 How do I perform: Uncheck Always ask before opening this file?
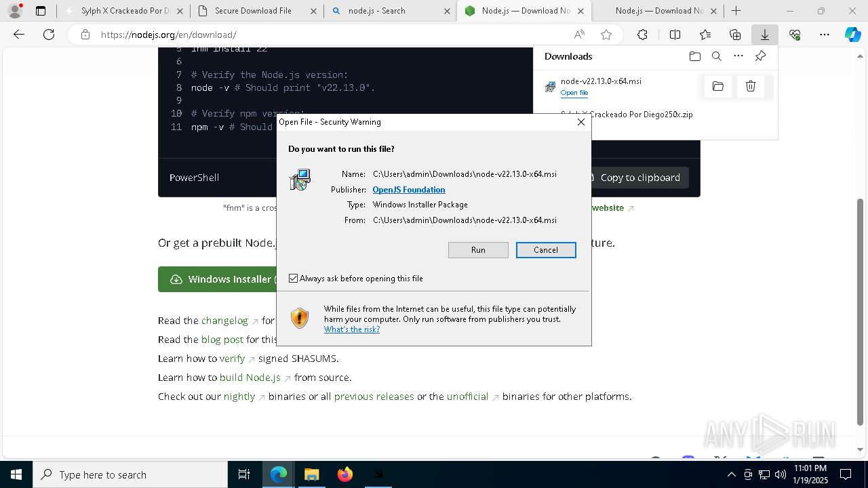[x=294, y=279]
